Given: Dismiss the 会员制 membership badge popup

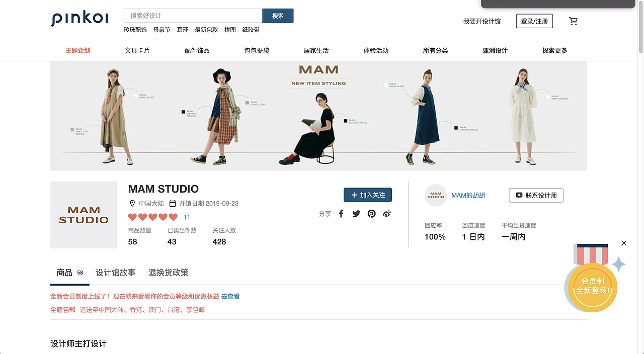Looking at the screenshot, I should click(x=624, y=243).
